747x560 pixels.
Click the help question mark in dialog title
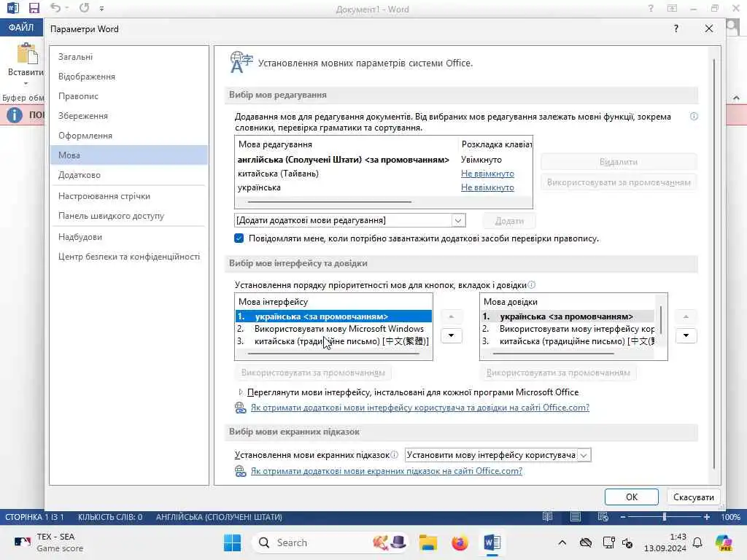click(x=676, y=28)
